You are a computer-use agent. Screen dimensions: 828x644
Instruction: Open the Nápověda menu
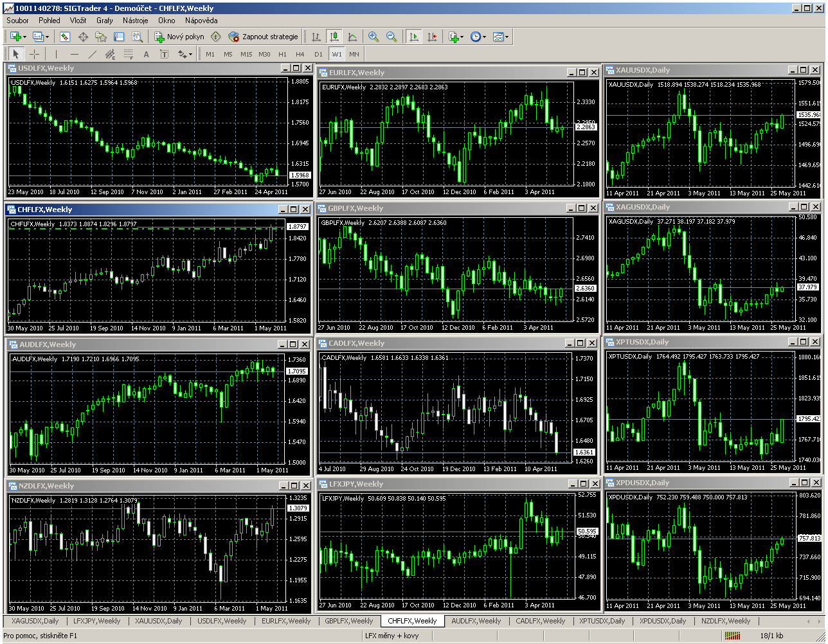(201, 21)
